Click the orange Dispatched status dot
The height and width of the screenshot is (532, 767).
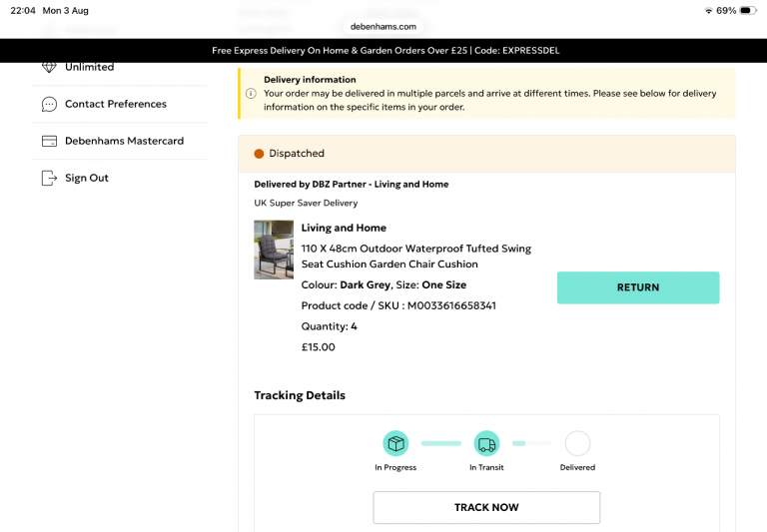point(259,154)
